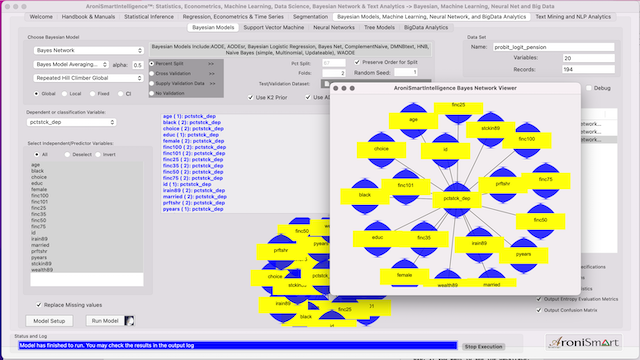Viewport: 640px width, 360px height.
Task: Click the AroniSmart logo
Action: click(584, 342)
